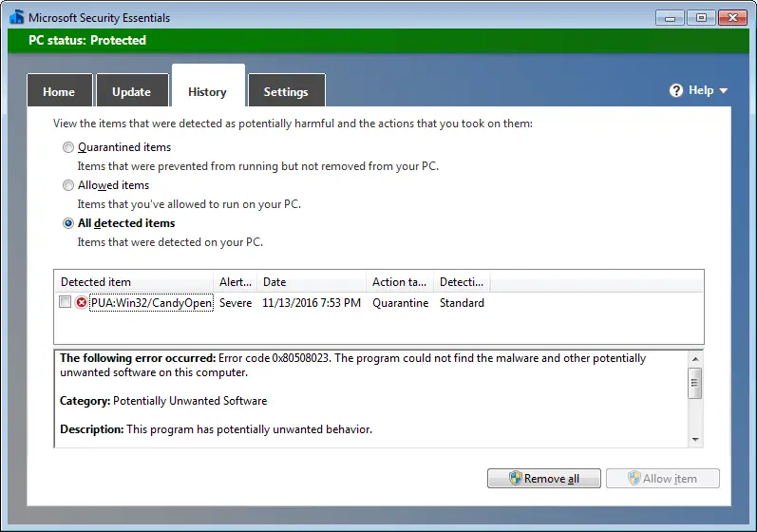Switch to the Home tab

(59, 90)
